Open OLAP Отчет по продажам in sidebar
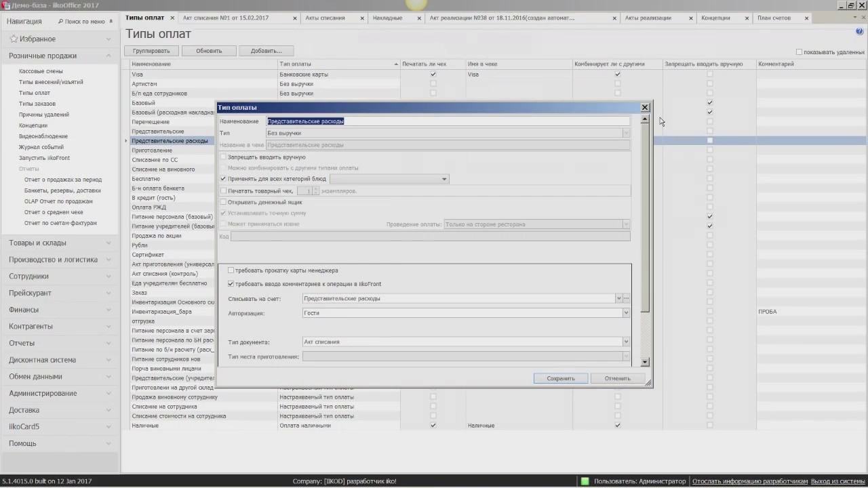The height and width of the screenshot is (488, 868). coord(58,201)
